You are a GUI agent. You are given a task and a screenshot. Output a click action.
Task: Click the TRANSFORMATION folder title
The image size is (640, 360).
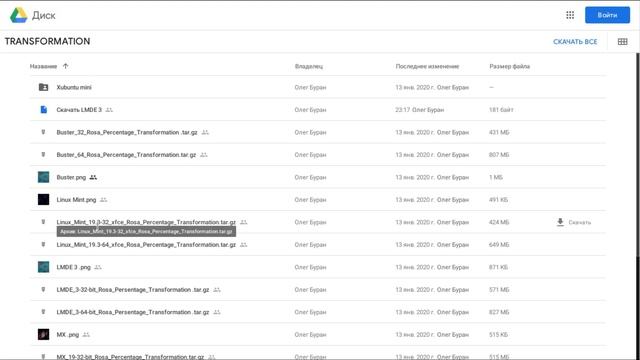[x=47, y=41]
